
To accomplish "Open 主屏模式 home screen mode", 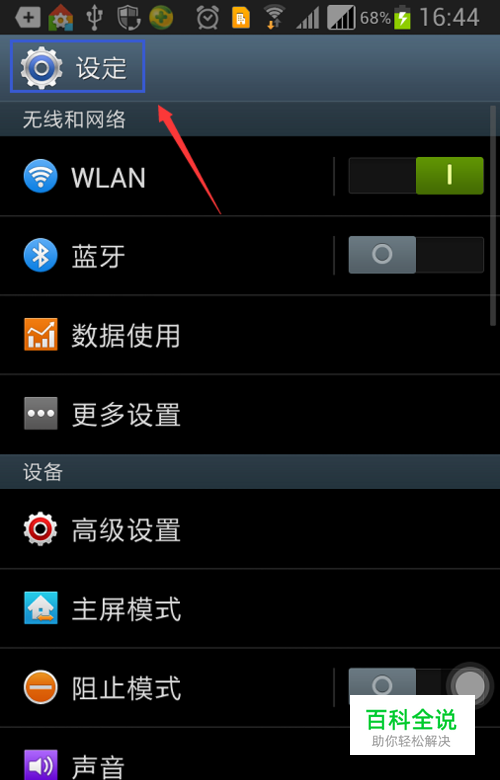I will [x=250, y=608].
